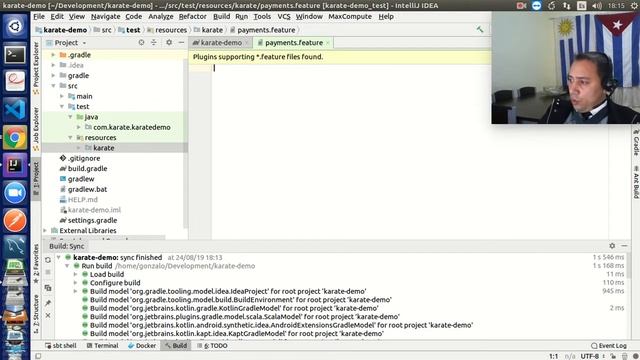Image resolution: width=640 pixels, height=360 pixels.
Task: Toggle the 1: Project side tab
Action: tap(36, 178)
